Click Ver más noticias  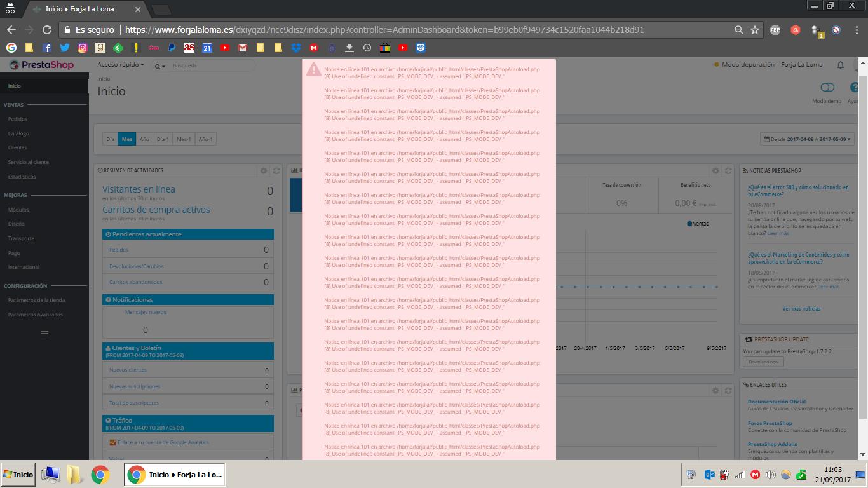pos(801,309)
